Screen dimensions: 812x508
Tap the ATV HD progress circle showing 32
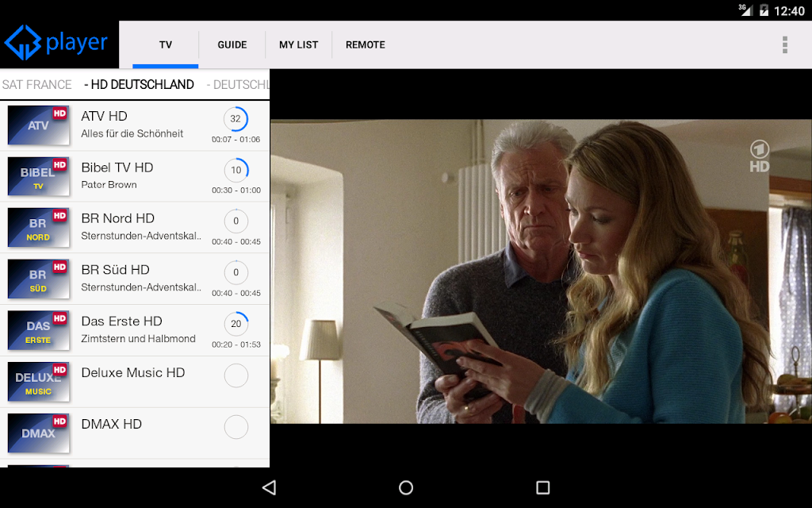pyautogui.click(x=236, y=119)
